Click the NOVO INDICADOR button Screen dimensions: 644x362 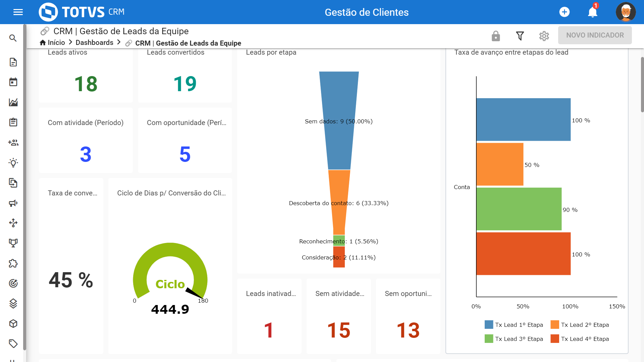pos(595,35)
